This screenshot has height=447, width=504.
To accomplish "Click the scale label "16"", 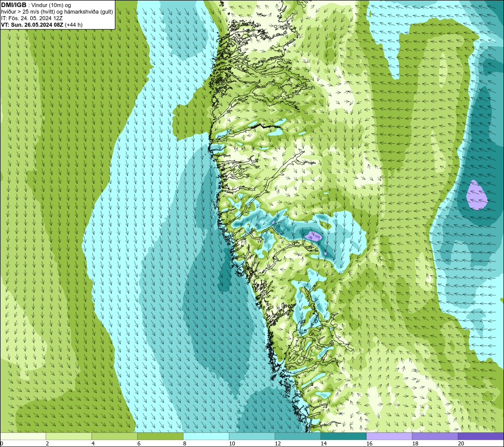I will [x=369, y=443].
